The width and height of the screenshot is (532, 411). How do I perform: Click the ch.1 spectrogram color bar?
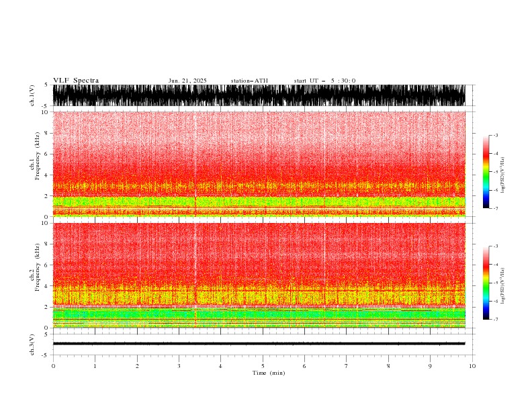pyautogui.click(x=486, y=171)
